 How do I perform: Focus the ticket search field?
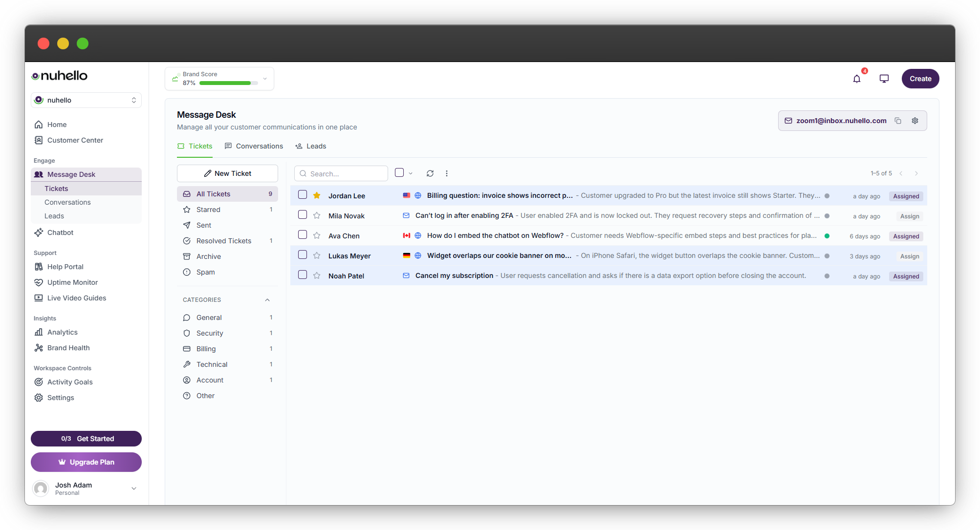click(x=341, y=173)
